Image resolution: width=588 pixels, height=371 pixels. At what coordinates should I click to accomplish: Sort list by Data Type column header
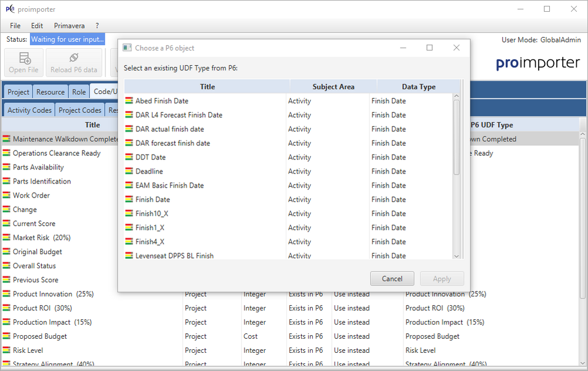(419, 87)
